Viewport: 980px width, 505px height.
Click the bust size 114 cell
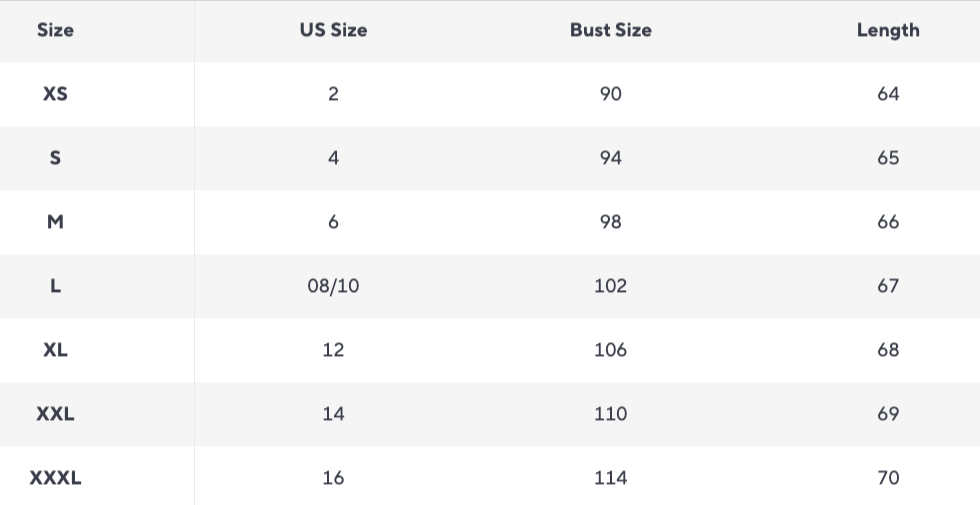click(x=610, y=478)
